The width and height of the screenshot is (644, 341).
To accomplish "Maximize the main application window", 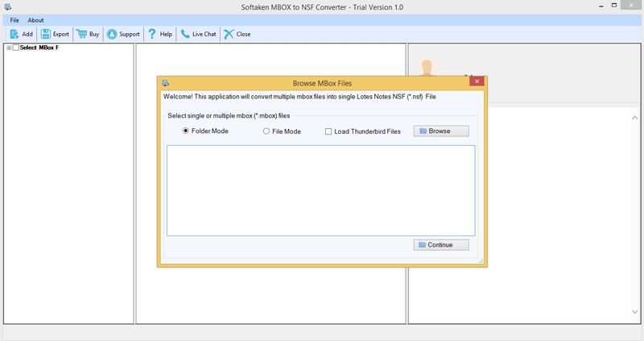I will 614,6.
